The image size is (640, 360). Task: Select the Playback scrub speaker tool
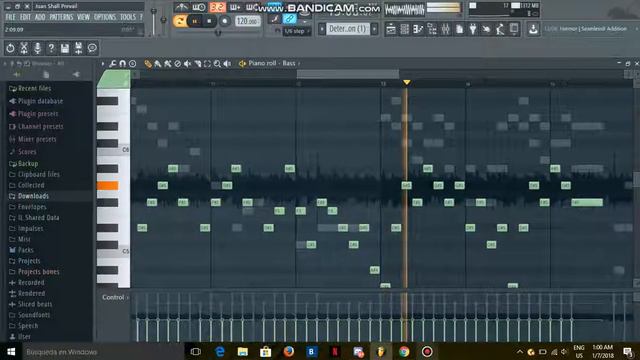[x=227, y=64]
